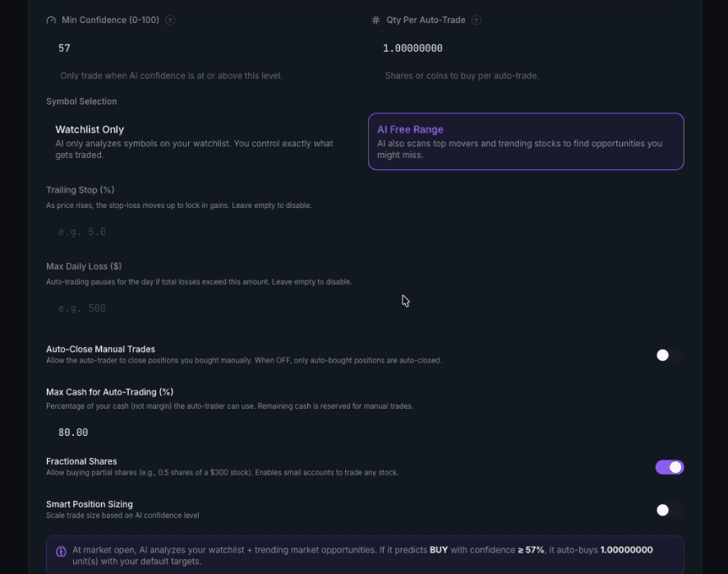Enable Smart Position Sizing toggle
Image resolution: width=728 pixels, height=574 pixels.
tap(670, 510)
